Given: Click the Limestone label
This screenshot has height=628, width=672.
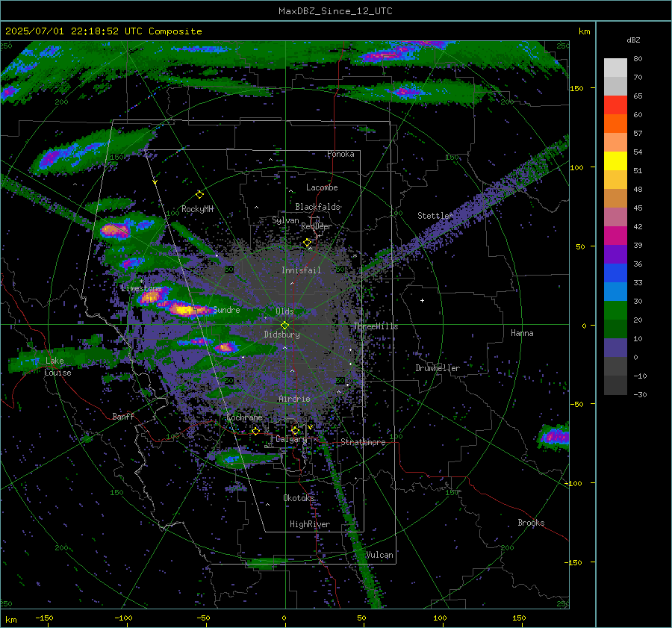Looking at the screenshot, I should click(x=141, y=288).
